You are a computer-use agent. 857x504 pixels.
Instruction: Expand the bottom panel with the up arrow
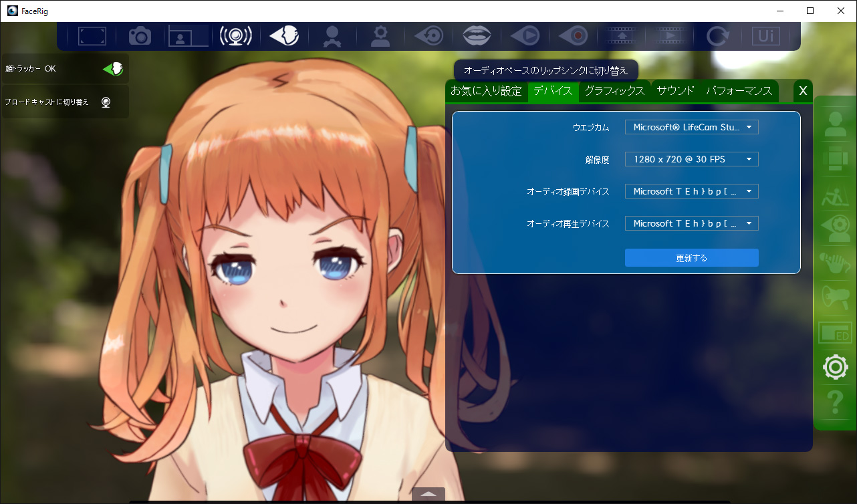428,495
